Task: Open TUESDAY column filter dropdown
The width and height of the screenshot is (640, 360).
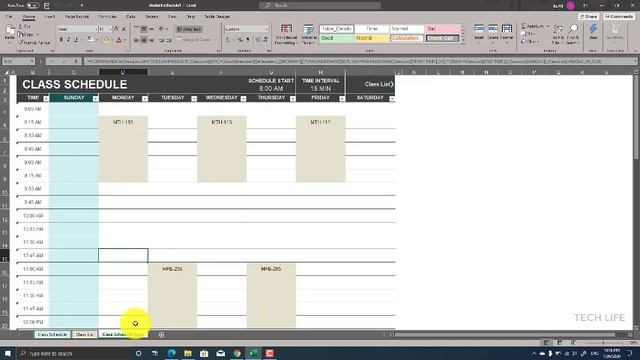Action: pyautogui.click(x=194, y=98)
